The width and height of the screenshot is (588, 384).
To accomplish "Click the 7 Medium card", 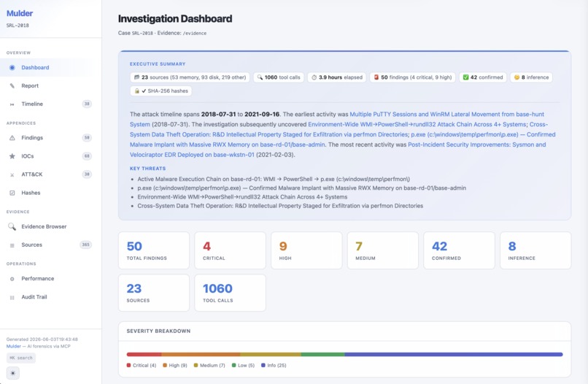I will [x=383, y=250].
